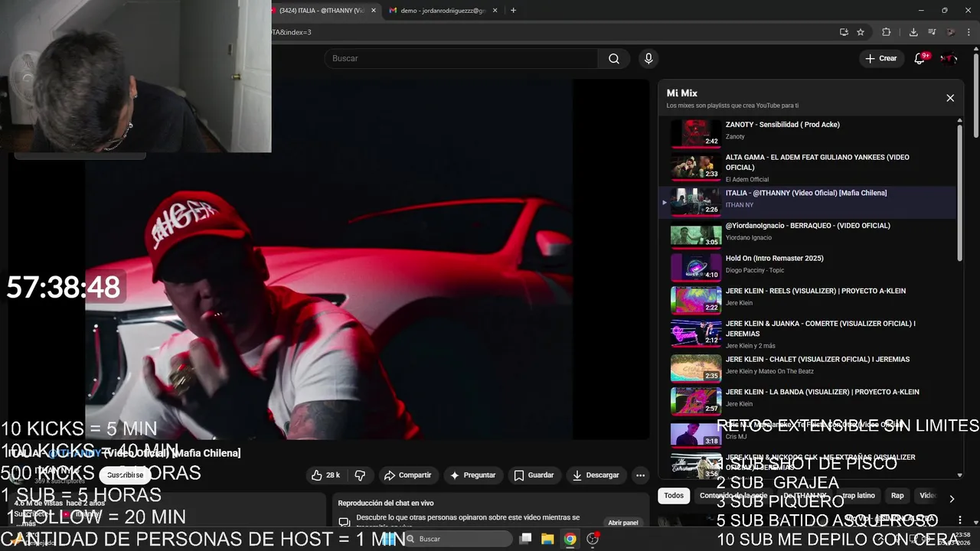Close the ITALIA - @ITHANNY browser tab
Viewport: 980px width, 551px height.
tap(374, 11)
